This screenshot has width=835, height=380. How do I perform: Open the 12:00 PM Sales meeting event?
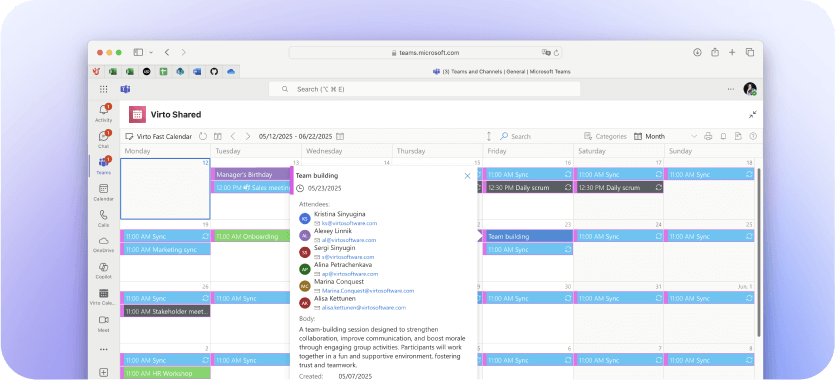click(251, 187)
